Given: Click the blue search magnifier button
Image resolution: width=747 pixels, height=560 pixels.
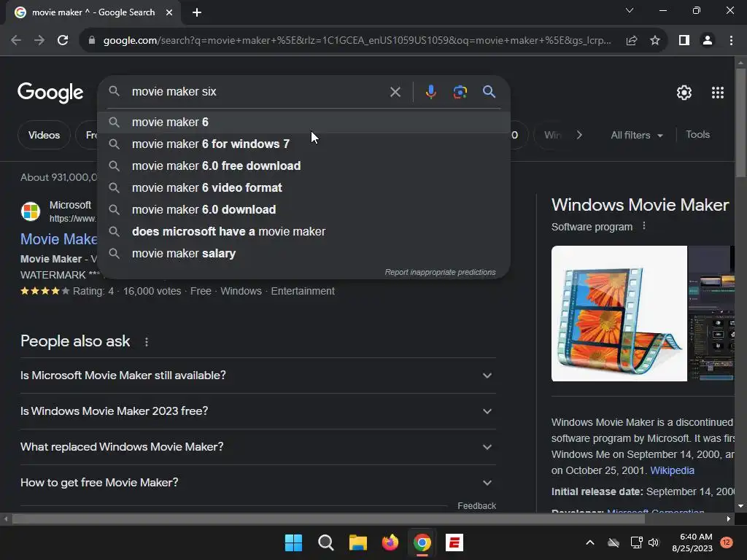Looking at the screenshot, I should [489, 92].
